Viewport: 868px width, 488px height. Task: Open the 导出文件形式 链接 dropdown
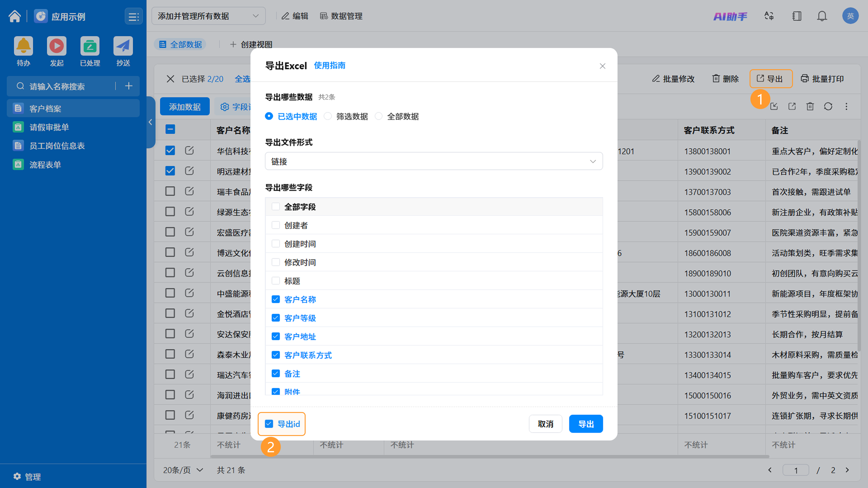(434, 161)
